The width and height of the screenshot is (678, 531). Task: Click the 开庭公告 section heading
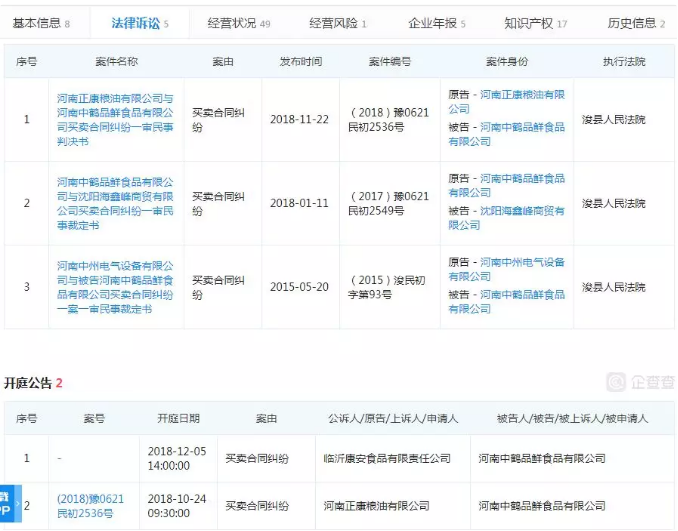pos(28,383)
